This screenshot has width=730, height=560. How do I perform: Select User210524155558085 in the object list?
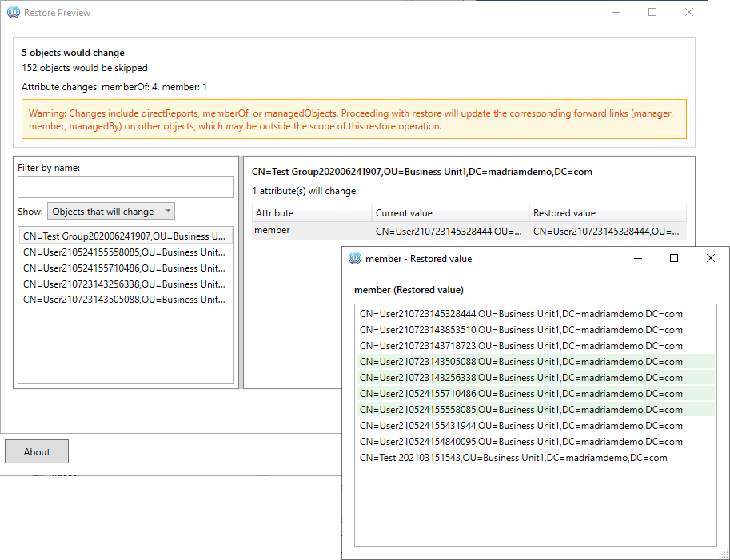(x=125, y=252)
